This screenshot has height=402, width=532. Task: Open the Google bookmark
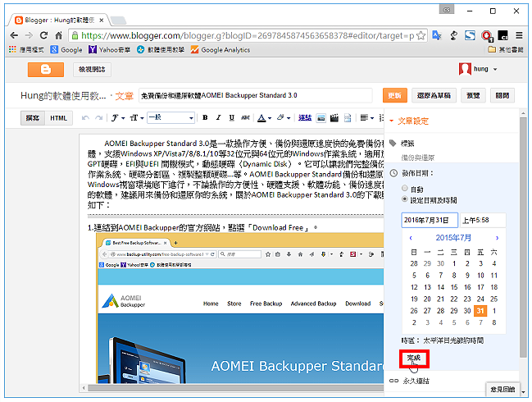point(66,49)
